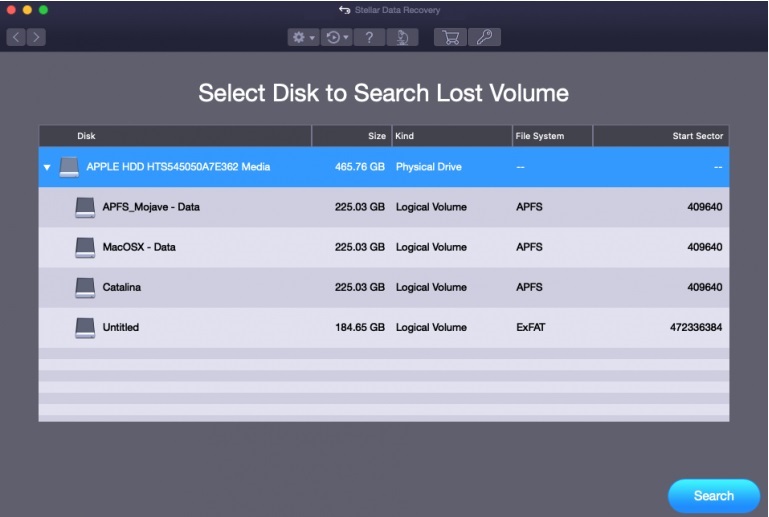Click APFS in the Catalina row
This screenshot has width=769, height=517.
[x=529, y=287]
